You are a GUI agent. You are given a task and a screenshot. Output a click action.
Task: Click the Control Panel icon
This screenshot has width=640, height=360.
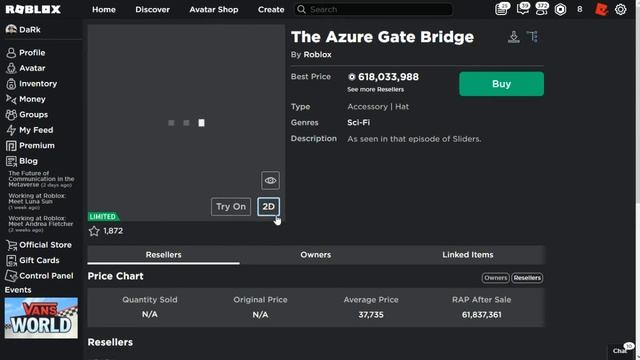(11, 276)
